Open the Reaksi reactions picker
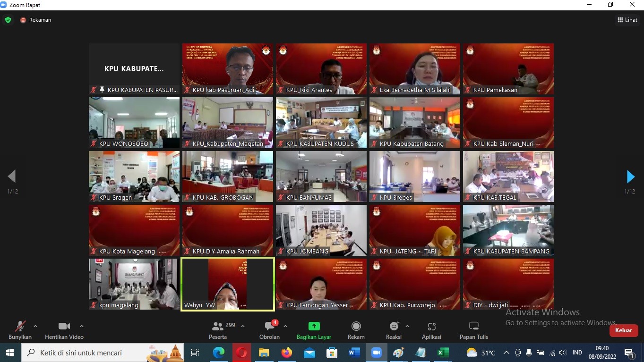 394,330
